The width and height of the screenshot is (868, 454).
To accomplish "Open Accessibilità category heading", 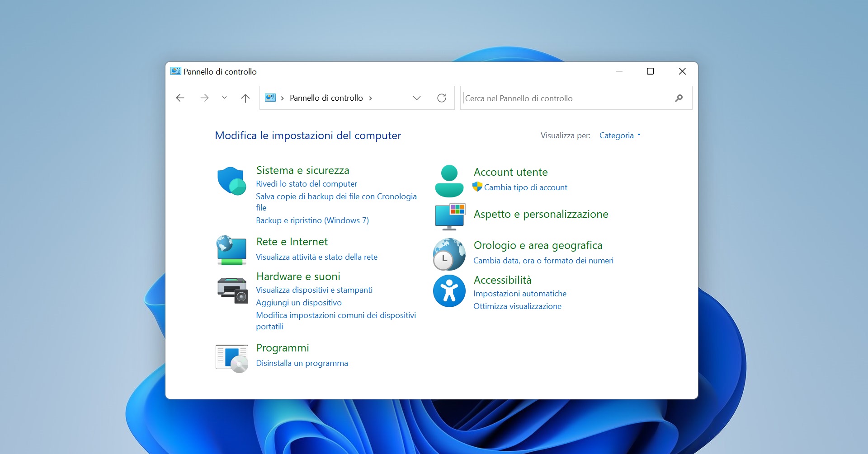I will 502,280.
